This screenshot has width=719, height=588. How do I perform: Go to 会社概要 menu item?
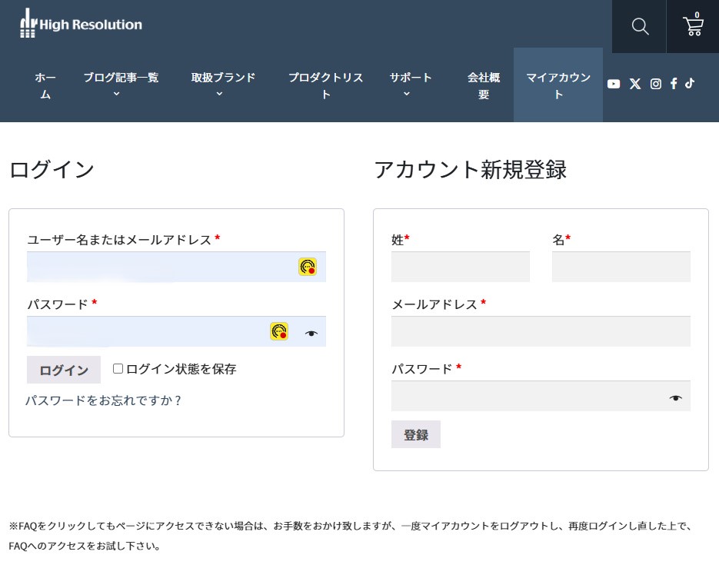pos(483,85)
